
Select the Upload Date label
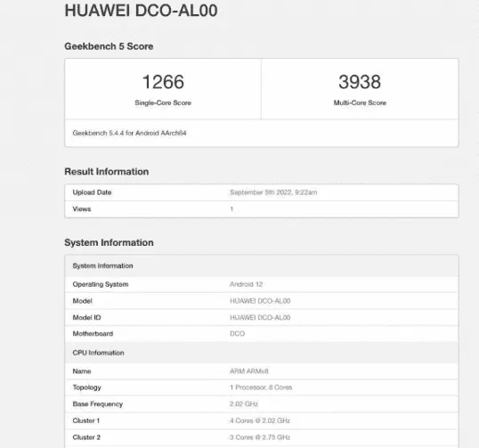pyautogui.click(x=92, y=192)
